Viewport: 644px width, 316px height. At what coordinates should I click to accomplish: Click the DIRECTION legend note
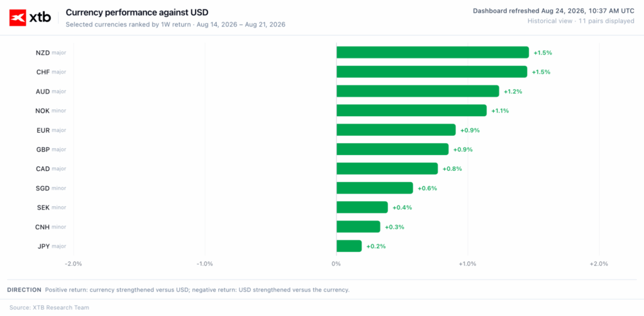178,290
